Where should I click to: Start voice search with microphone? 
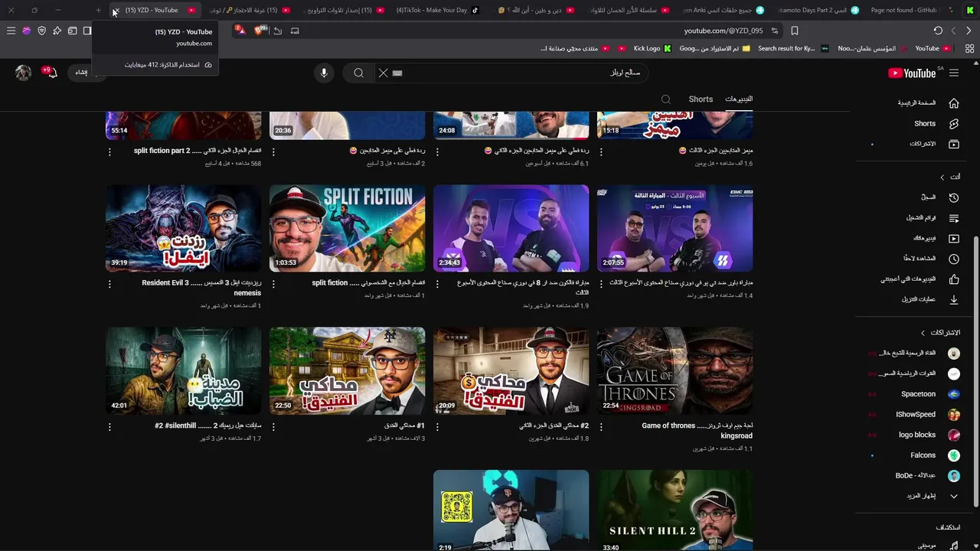coord(324,73)
